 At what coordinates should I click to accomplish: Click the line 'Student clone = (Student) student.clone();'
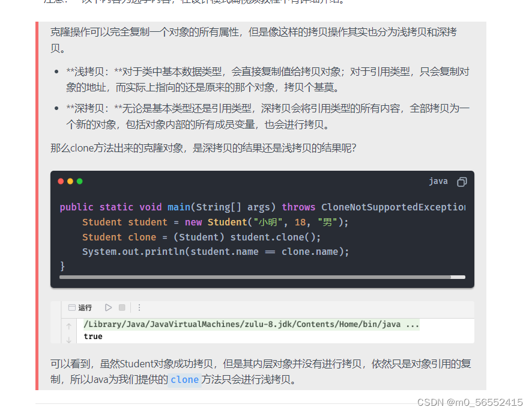point(201,237)
